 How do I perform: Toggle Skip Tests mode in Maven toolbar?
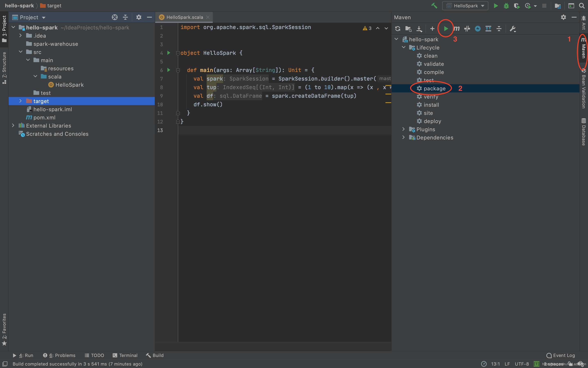pos(478,29)
